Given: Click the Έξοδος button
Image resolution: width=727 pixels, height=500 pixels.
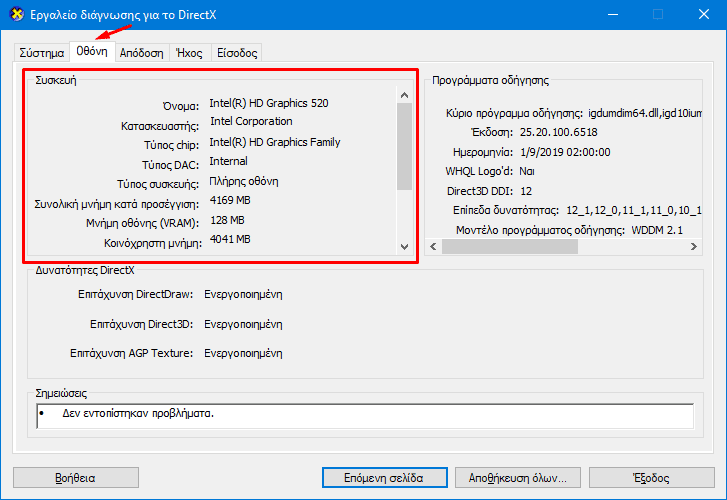Looking at the screenshot, I should pos(651,478).
